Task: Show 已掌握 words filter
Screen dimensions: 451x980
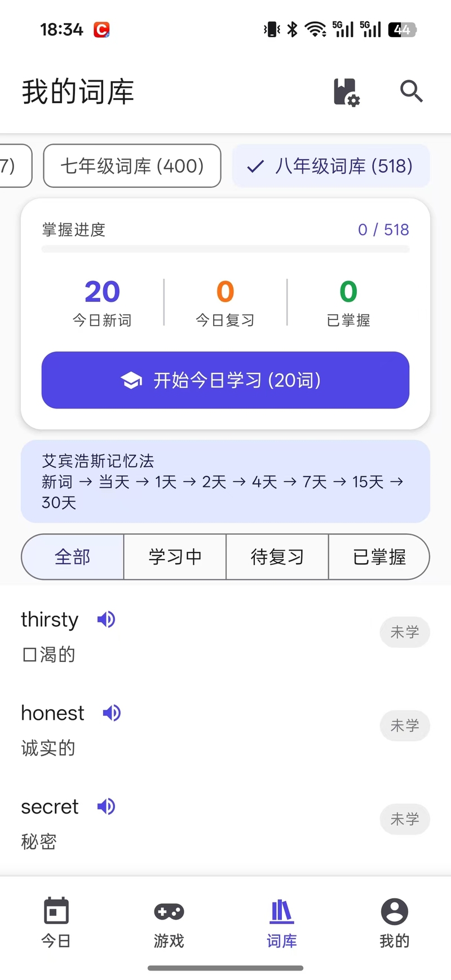Action: [x=379, y=557]
